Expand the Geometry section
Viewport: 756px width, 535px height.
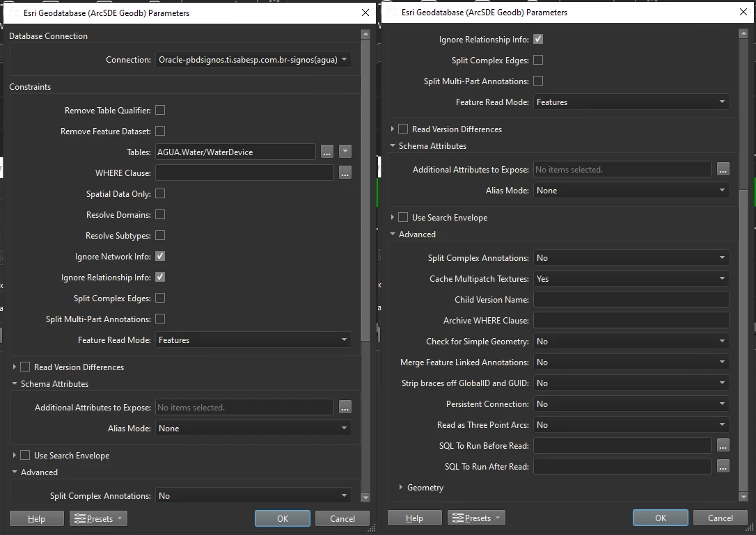[x=401, y=487]
